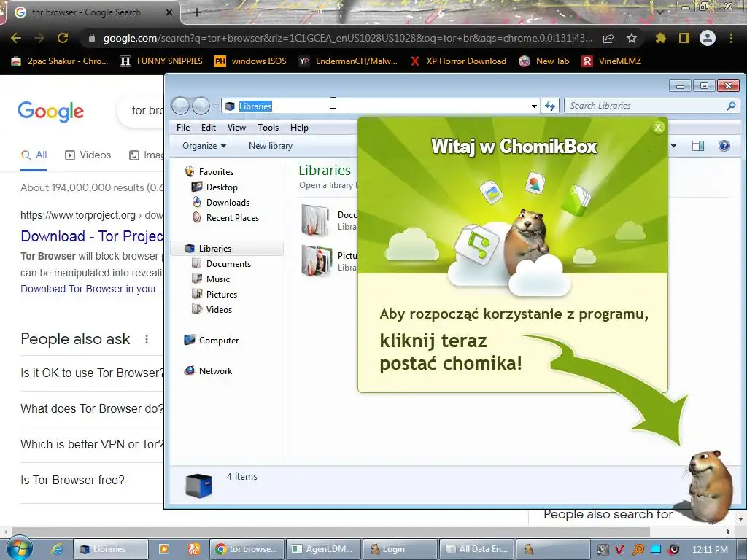This screenshot has height=560, width=747.
Task: Click the New library button
Action: tap(271, 146)
